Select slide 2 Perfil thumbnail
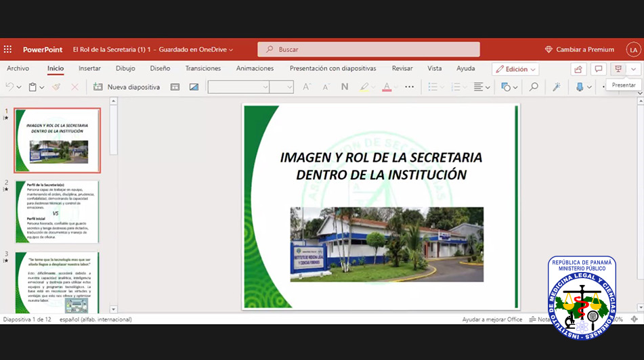The width and height of the screenshot is (644, 360). point(57,212)
